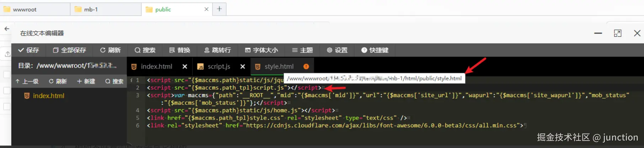This screenshot has height=148, width=644.
Task: Switch to the style.html editor tab
Action: click(x=279, y=67)
